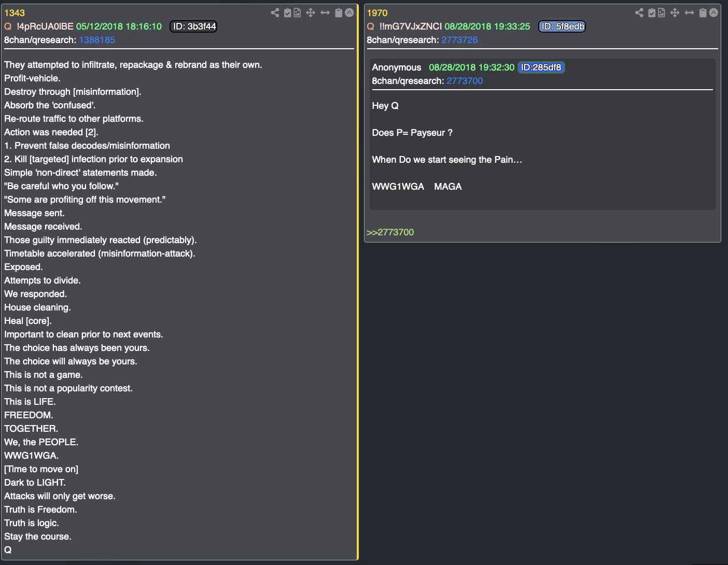Click the line "Action was needed [2]."
This screenshot has height=565, width=728.
coord(51,132)
